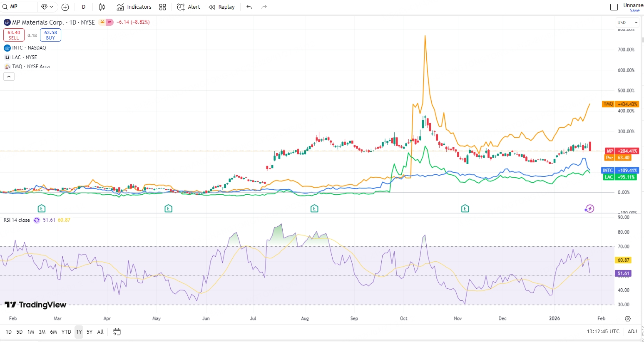Click the Intel logo in the legend
The image size is (644, 342).
pos(7,48)
